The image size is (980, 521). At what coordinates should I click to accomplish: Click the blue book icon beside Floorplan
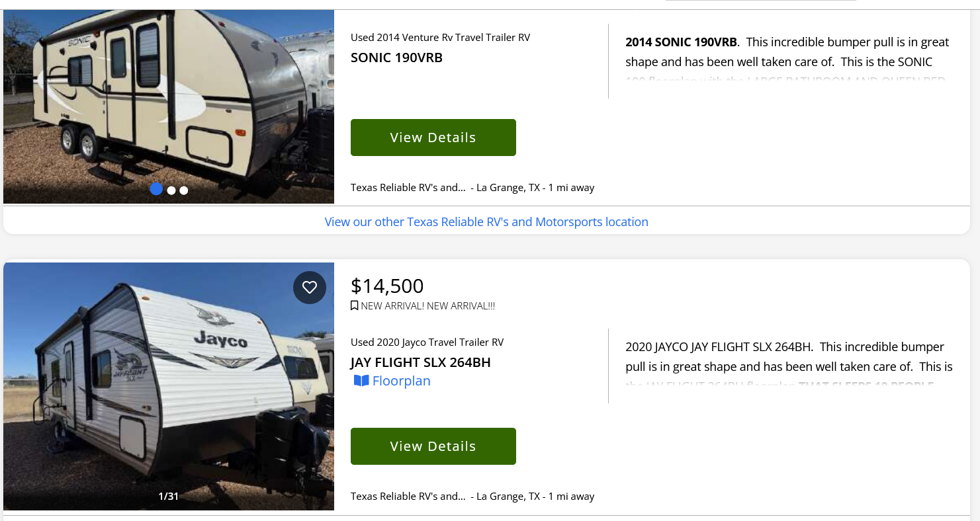[x=361, y=381]
